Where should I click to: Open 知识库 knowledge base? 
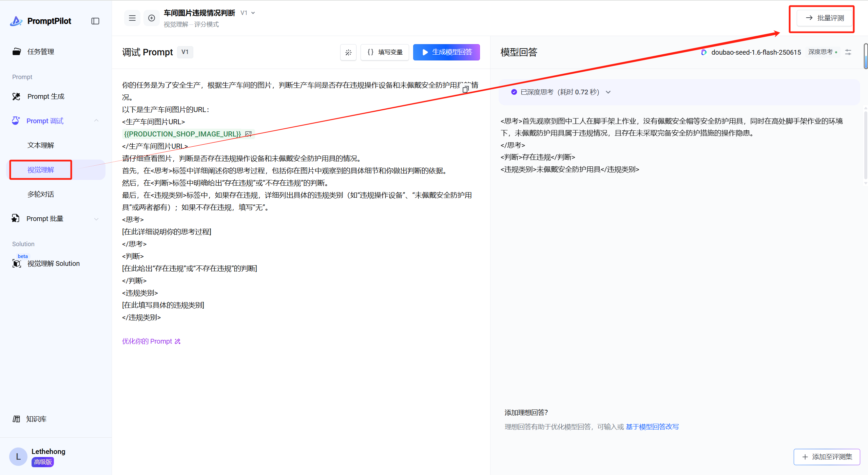click(x=36, y=419)
